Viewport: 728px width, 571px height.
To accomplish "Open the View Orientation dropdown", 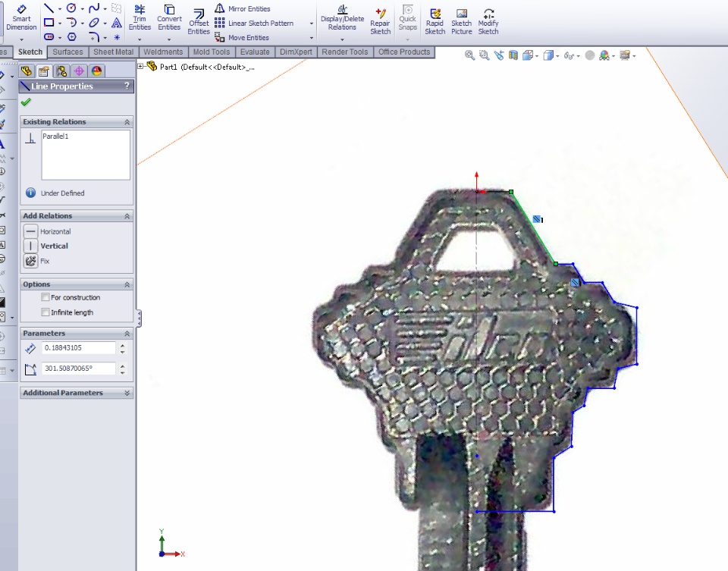I will (537, 55).
